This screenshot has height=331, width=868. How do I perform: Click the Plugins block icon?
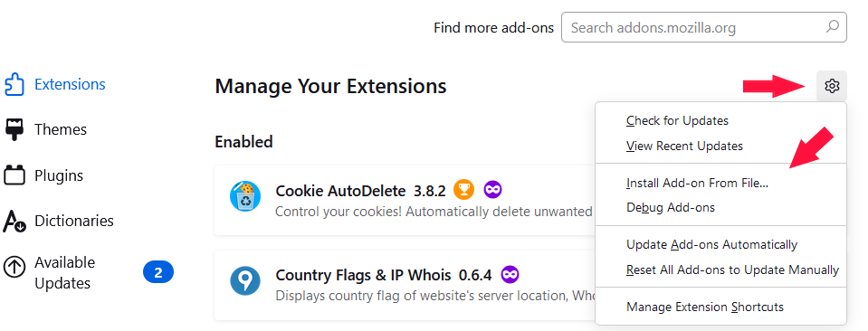(14, 175)
